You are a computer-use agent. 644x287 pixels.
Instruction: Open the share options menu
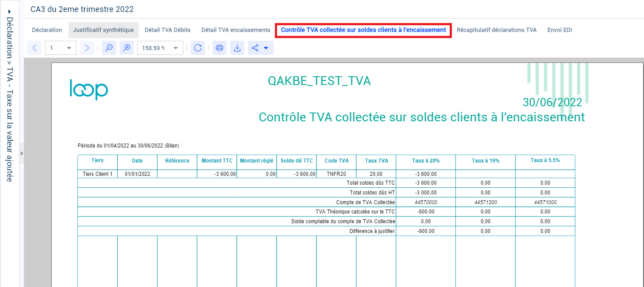261,48
